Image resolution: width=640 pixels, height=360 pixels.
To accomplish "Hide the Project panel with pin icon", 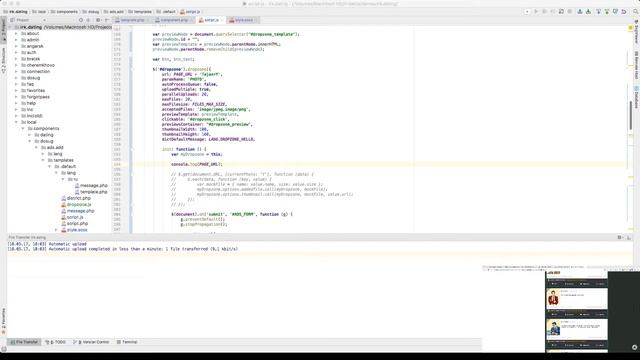I will (107, 20).
